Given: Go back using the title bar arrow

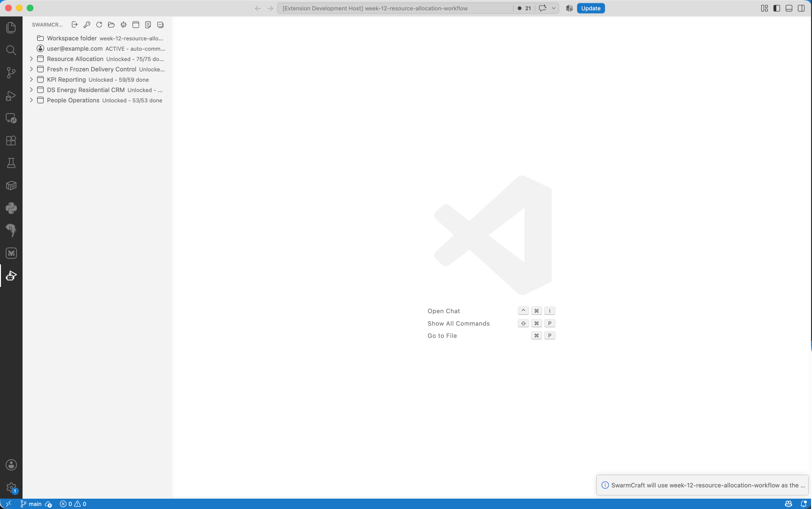Looking at the screenshot, I should (x=258, y=8).
